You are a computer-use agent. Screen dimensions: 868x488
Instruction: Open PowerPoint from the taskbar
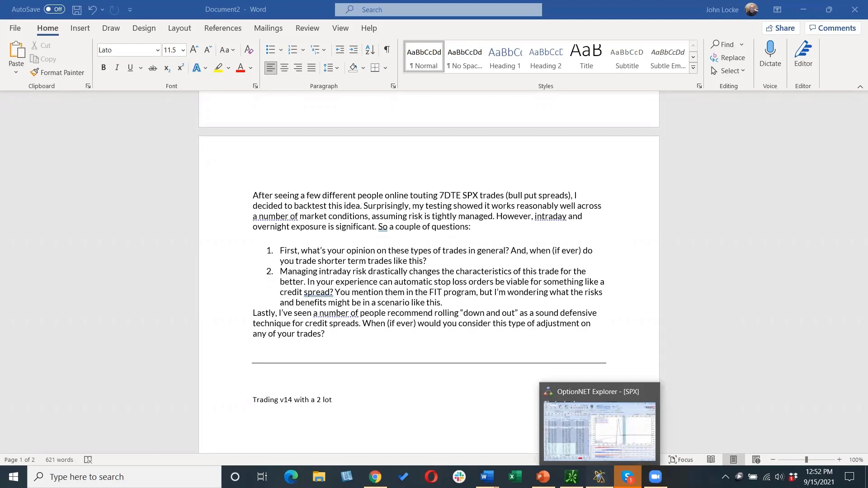(x=543, y=477)
